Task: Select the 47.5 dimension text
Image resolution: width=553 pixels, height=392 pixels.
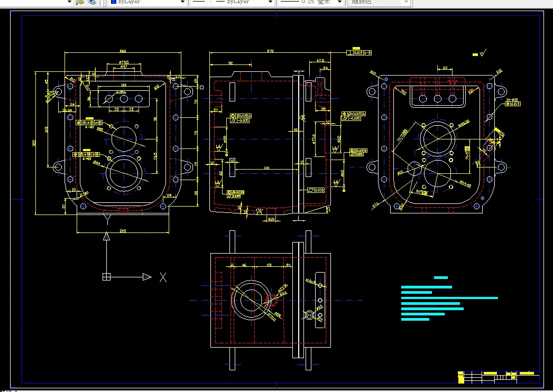Action: pyautogui.click(x=320, y=61)
